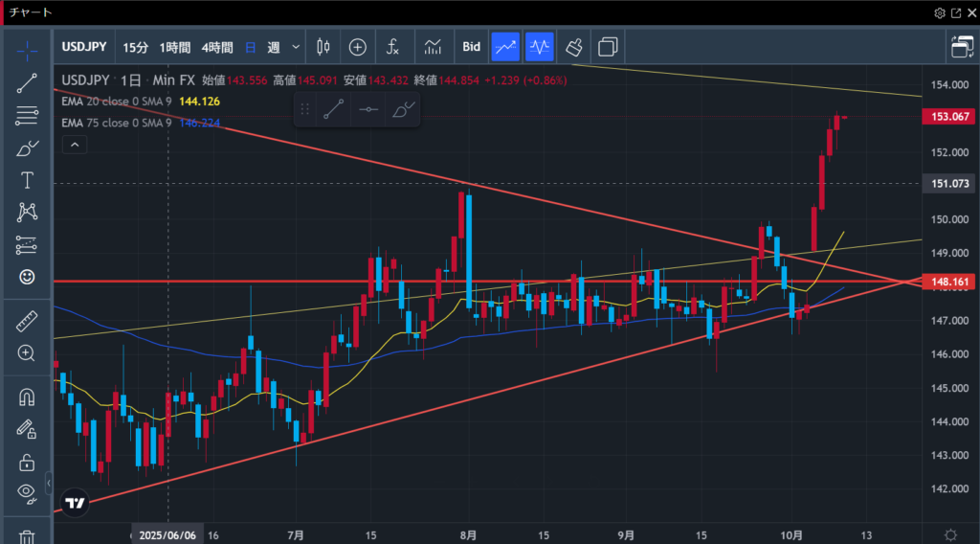The width and height of the screenshot is (980, 544).
Task: Open the emoji icons tool
Action: (27, 277)
